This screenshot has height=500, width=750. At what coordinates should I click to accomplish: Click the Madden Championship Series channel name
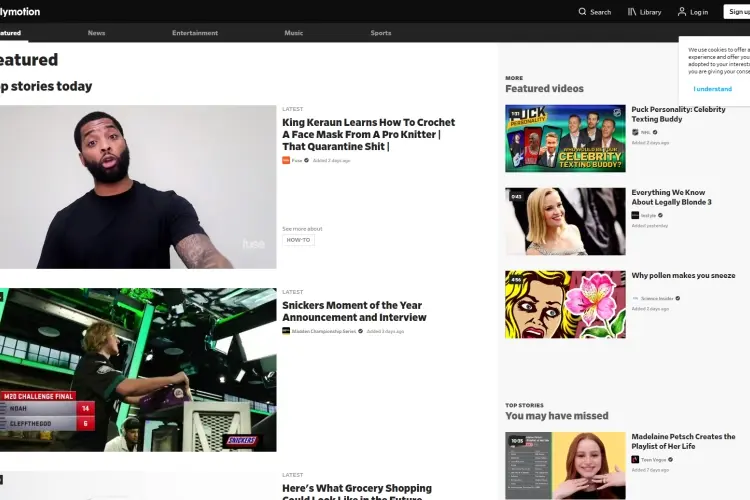pyautogui.click(x=324, y=331)
